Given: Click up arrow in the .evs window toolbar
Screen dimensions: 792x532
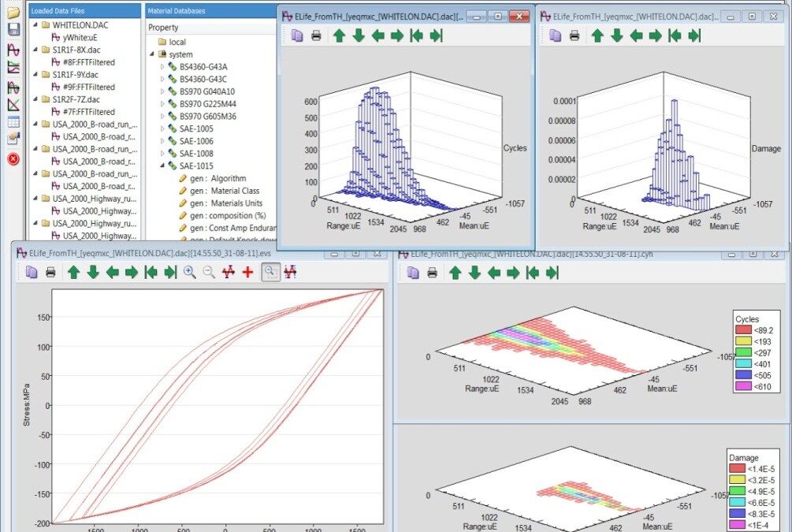Looking at the screenshot, I should click(74, 273).
